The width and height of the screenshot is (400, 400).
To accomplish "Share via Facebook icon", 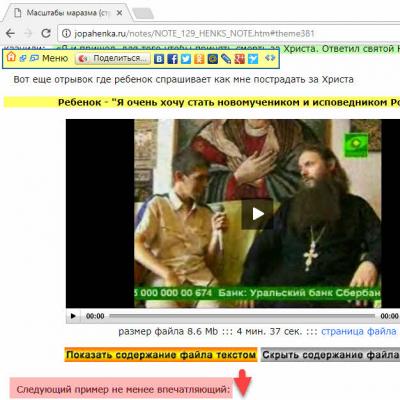I will [172, 59].
